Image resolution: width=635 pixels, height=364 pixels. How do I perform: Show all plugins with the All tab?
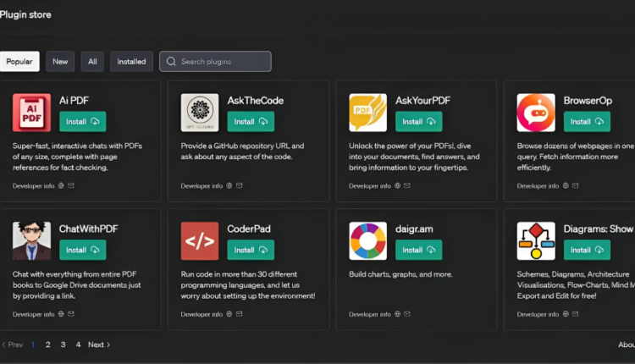(92, 62)
